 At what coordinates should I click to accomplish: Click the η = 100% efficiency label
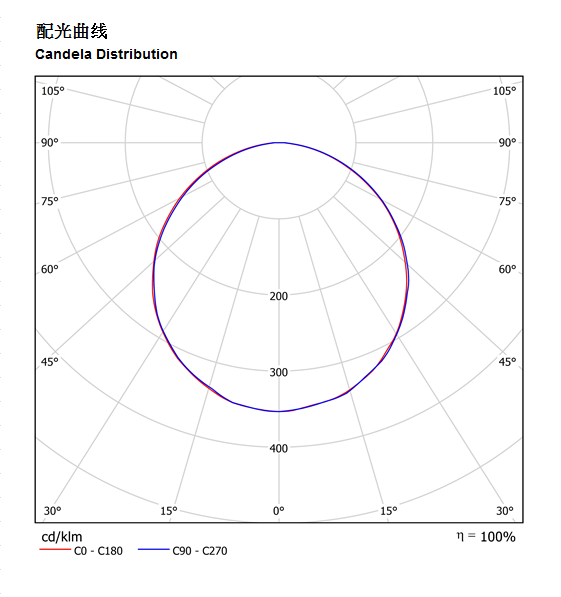point(486,537)
